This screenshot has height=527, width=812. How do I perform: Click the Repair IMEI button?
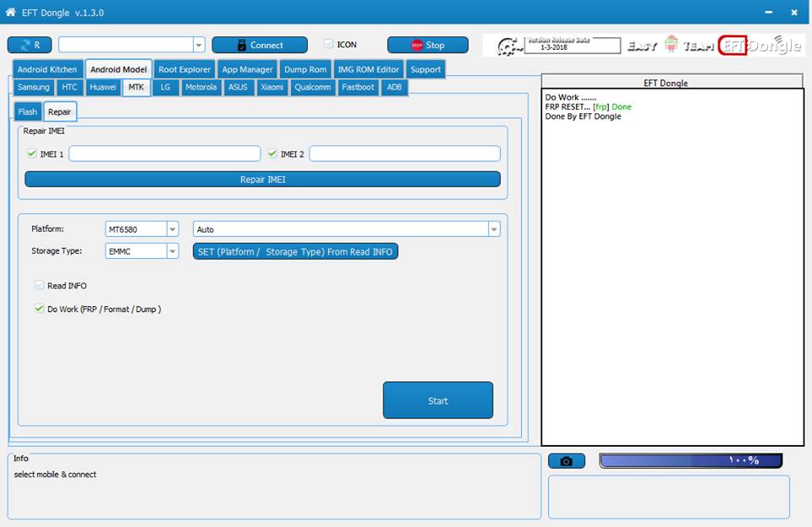[x=262, y=179]
